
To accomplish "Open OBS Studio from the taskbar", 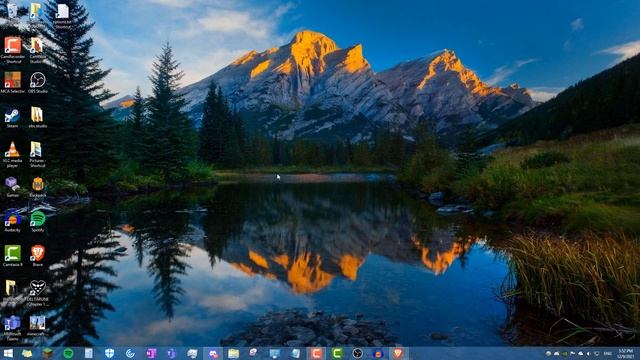I will pyautogui.click(x=358, y=353).
